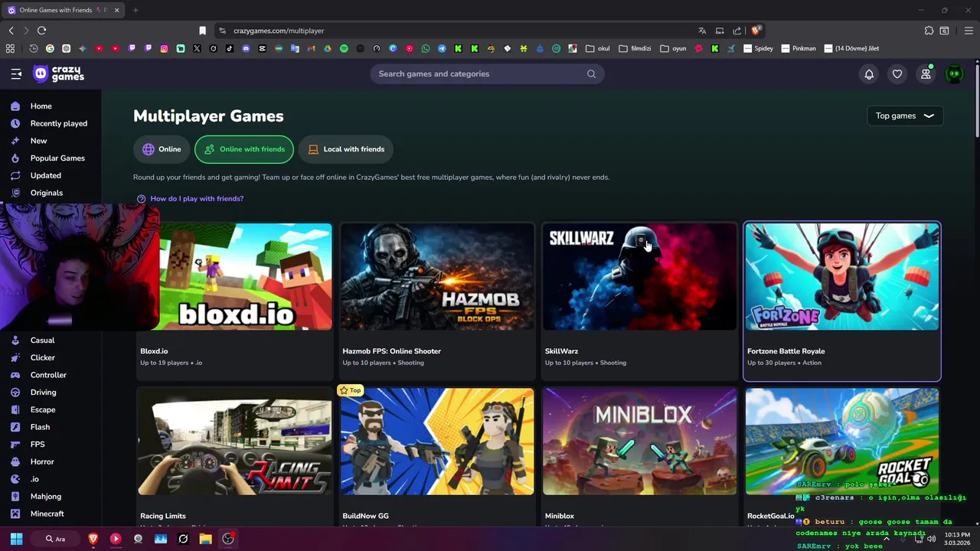Open the Horror category
980x551 pixels.
coord(42,461)
